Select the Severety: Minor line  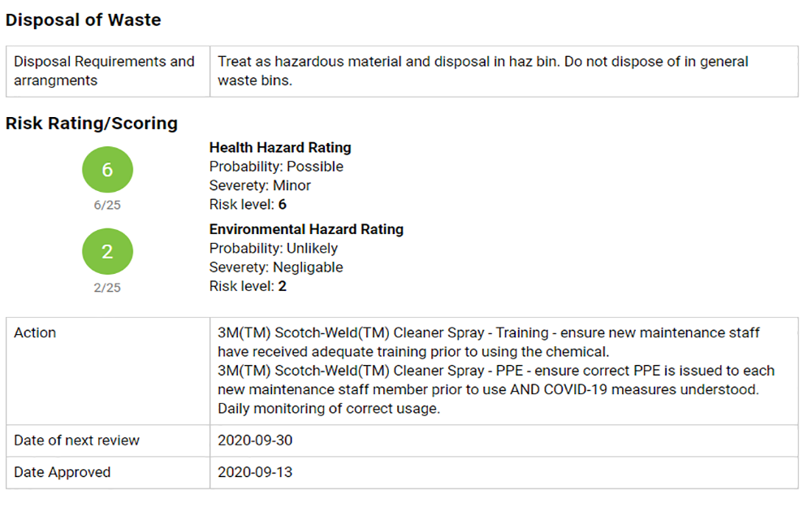[x=260, y=185]
